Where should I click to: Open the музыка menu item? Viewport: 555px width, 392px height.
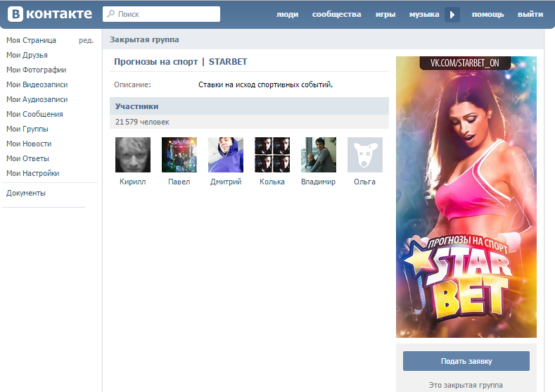pos(424,15)
